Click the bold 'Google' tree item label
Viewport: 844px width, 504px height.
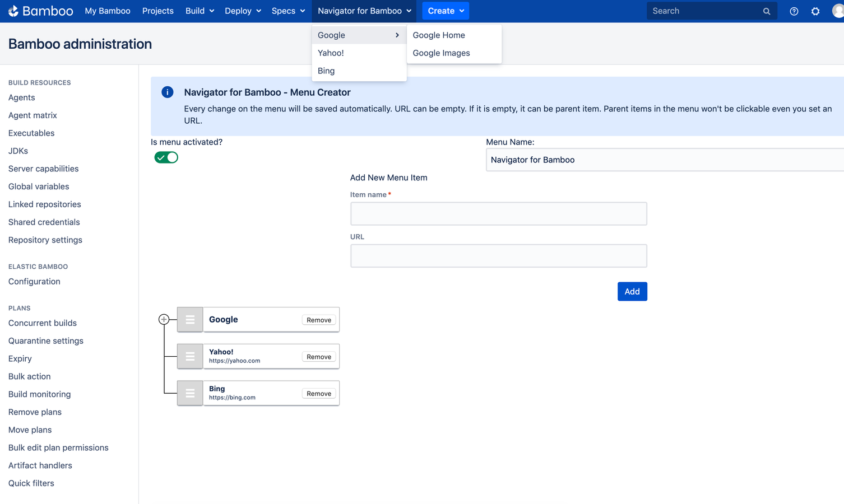224,319
